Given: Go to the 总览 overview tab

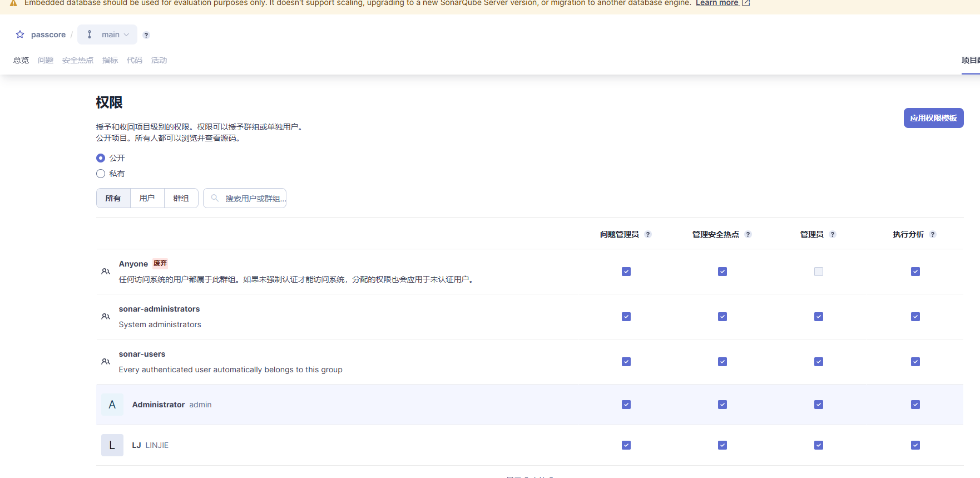Looking at the screenshot, I should [21, 60].
